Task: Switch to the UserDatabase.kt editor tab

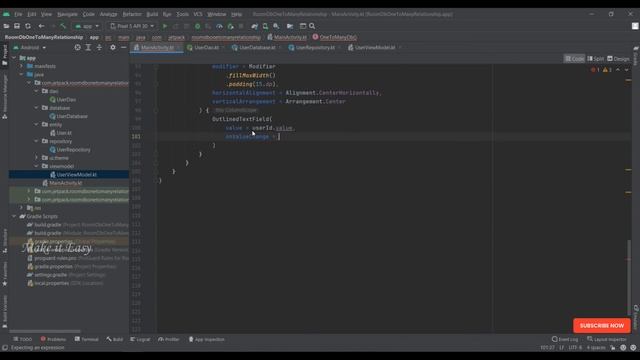Action: [257, 48]
